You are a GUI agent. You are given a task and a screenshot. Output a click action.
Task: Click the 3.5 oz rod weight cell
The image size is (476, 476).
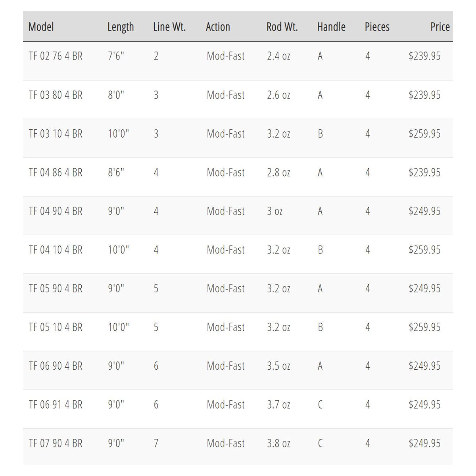pyautogui.click(x=278, y=366)
